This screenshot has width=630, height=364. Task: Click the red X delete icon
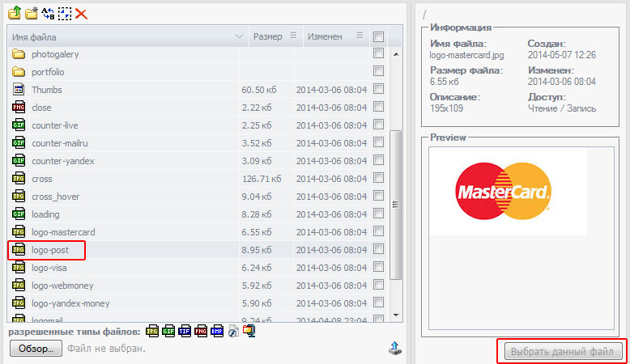pos(81,14)
